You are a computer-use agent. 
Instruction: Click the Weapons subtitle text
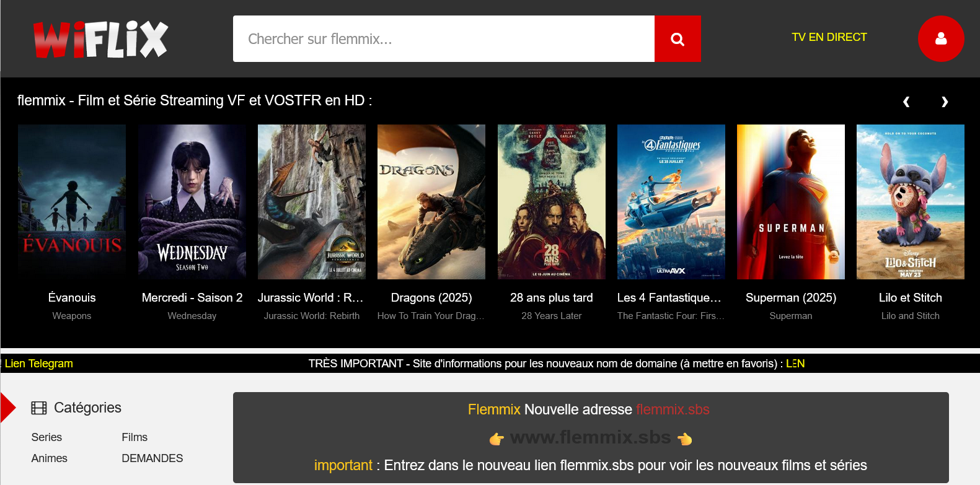[x=72, y=316]
